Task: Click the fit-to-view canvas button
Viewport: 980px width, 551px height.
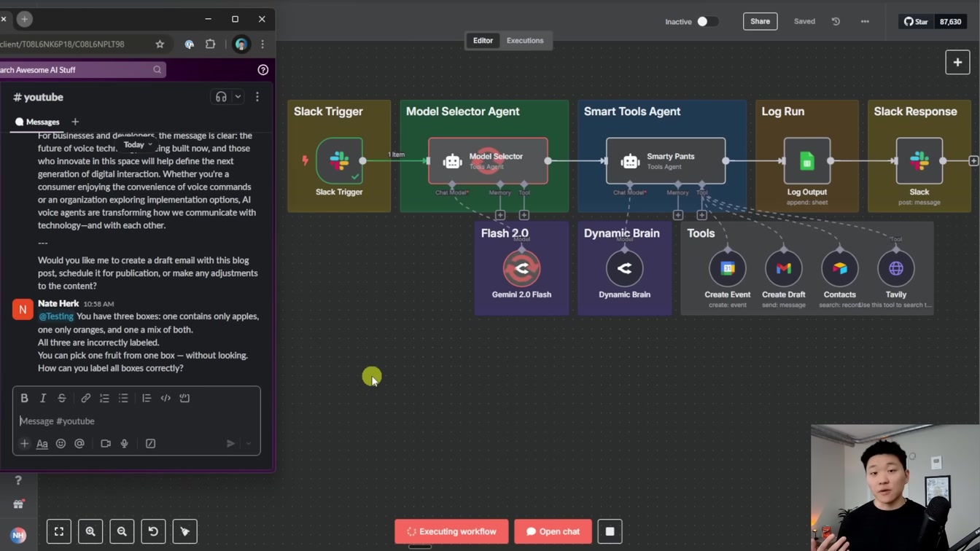Action: [59, 531]
